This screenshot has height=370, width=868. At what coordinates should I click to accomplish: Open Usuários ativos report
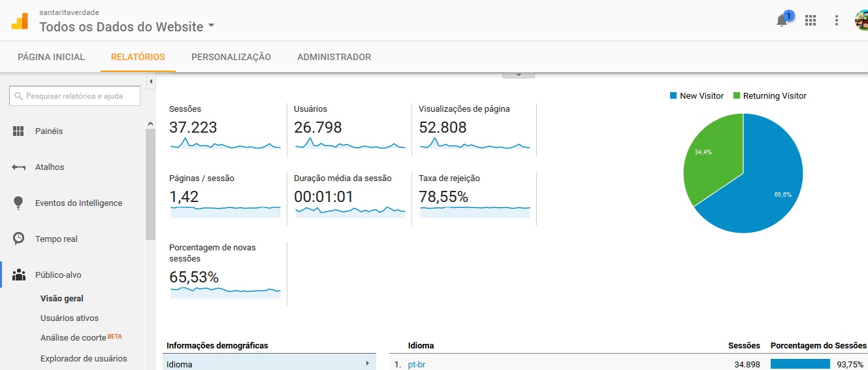click(x=69, y=318)
